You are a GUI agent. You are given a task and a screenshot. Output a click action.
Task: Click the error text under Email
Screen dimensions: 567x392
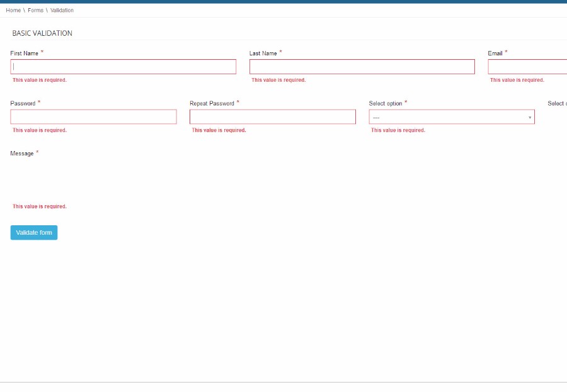517,80
